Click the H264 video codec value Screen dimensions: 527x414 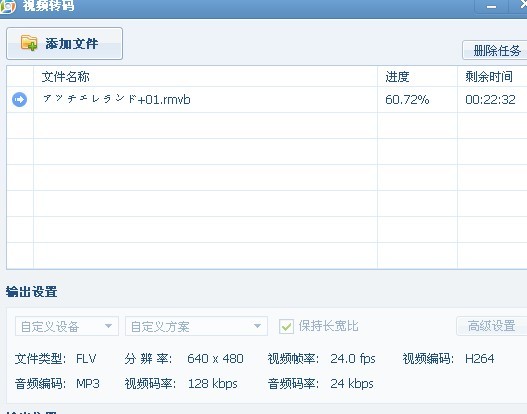click(x=480, y=359)
